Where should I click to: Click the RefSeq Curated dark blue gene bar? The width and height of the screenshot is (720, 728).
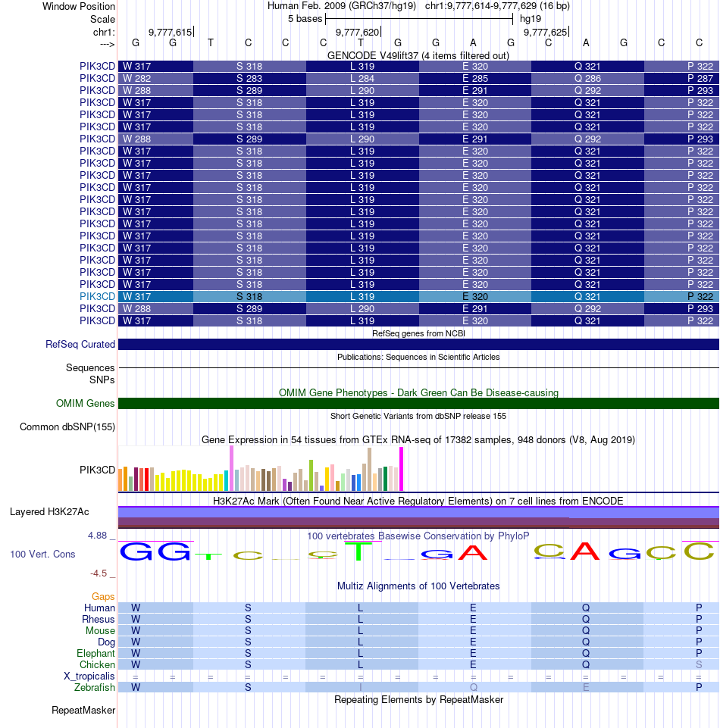(x=418, y=345)
